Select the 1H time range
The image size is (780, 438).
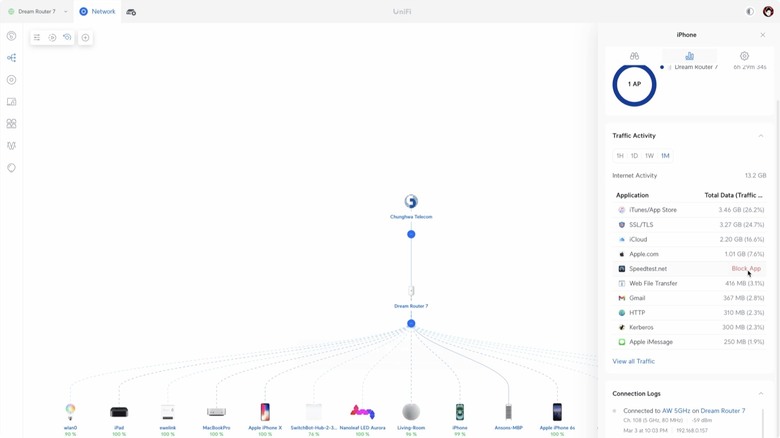point(620,156)
